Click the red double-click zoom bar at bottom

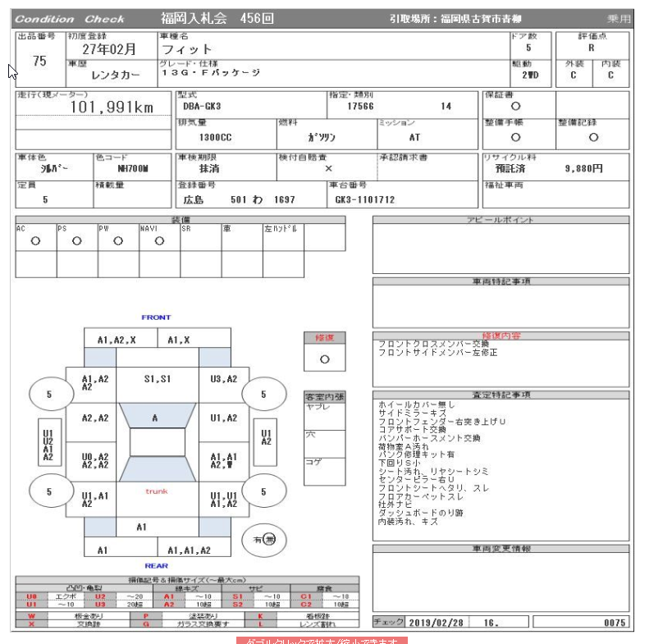click(322, 640)
